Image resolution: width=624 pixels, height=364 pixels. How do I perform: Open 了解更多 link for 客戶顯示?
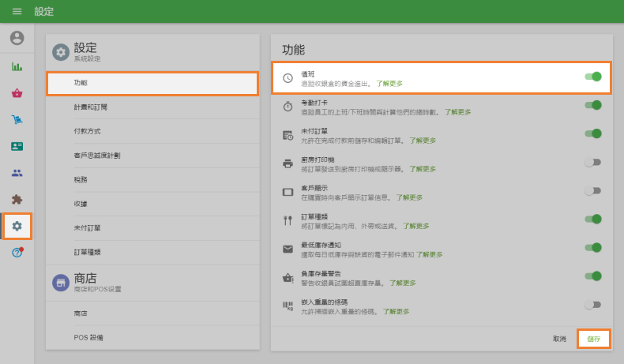pos(409,197)
